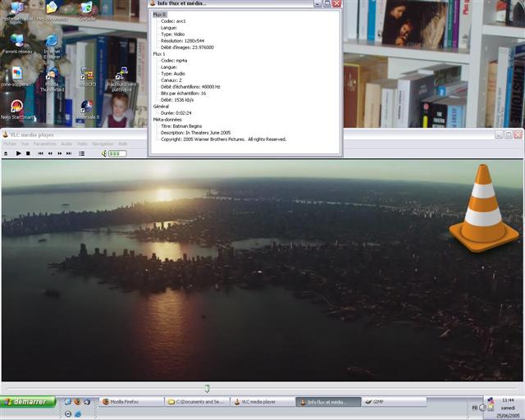
Task: Click the 'Canaux: 2' row
Action: (171, 80)
